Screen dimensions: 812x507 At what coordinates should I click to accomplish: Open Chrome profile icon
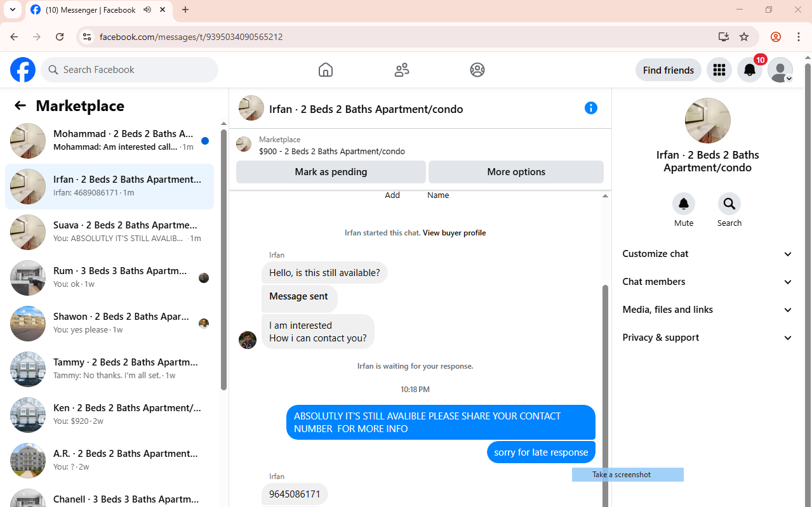click(776, 37)
